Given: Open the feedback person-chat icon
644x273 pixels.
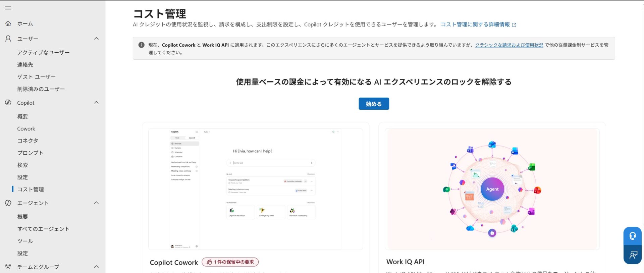Looking at the screenshot, I should click(633, 255).
